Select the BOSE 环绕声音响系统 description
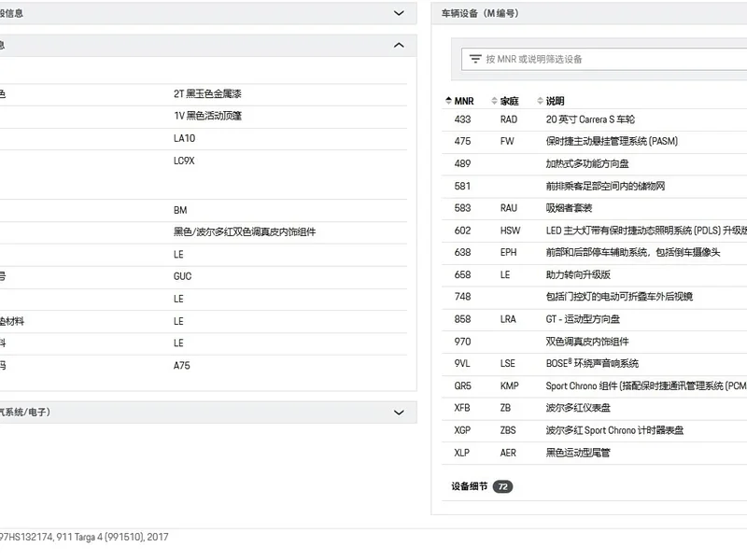The height and width of the screenshot is (560, 747). coord(592,363)
